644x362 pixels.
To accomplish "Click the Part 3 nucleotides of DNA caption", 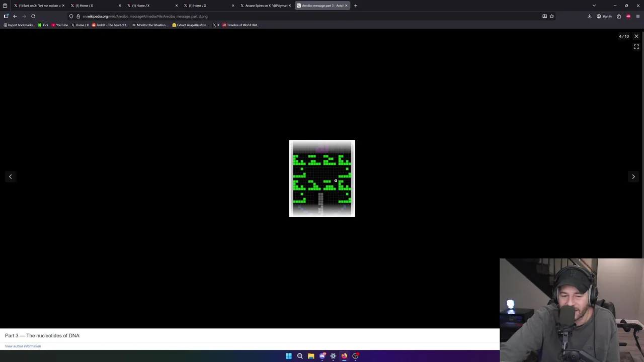I will [42, 335].
